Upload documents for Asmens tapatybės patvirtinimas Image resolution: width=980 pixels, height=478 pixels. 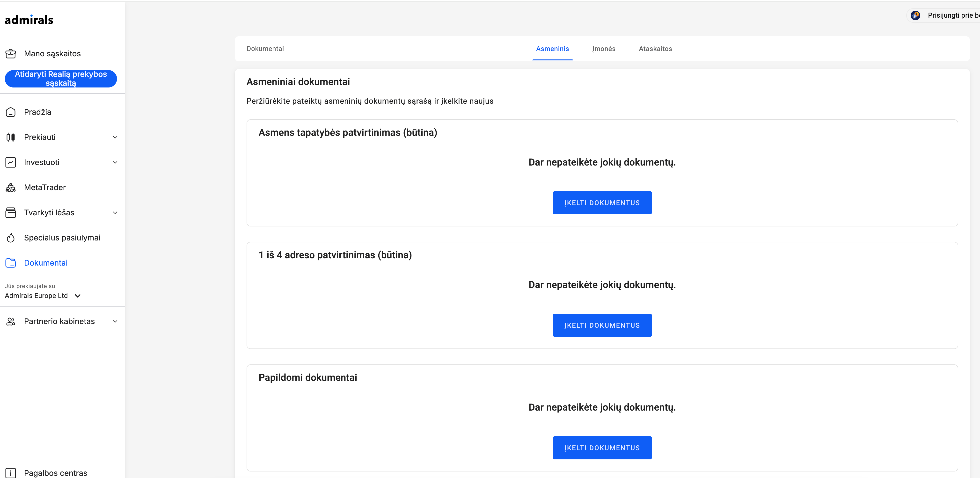pos(602,203)
